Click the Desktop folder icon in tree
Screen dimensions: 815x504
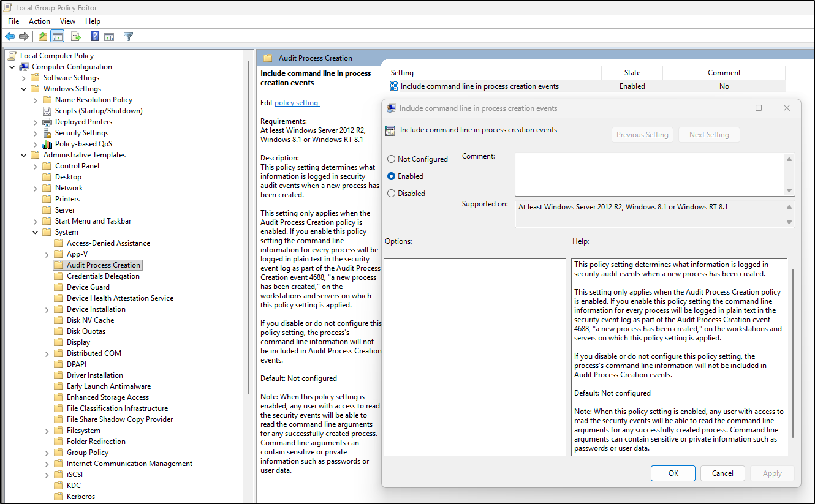coord(47,177)
